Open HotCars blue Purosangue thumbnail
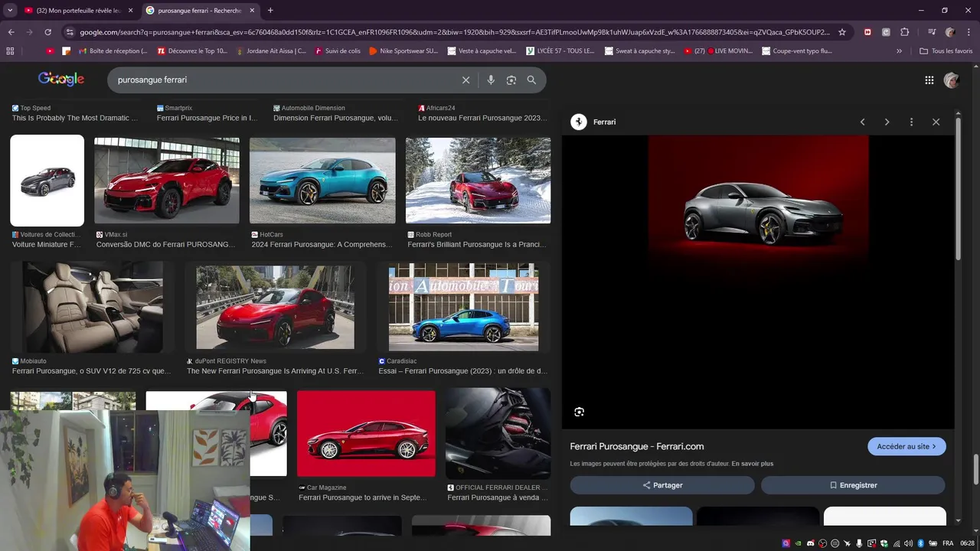This screenshot has height=551, width=980. click(x=322, y=181)
